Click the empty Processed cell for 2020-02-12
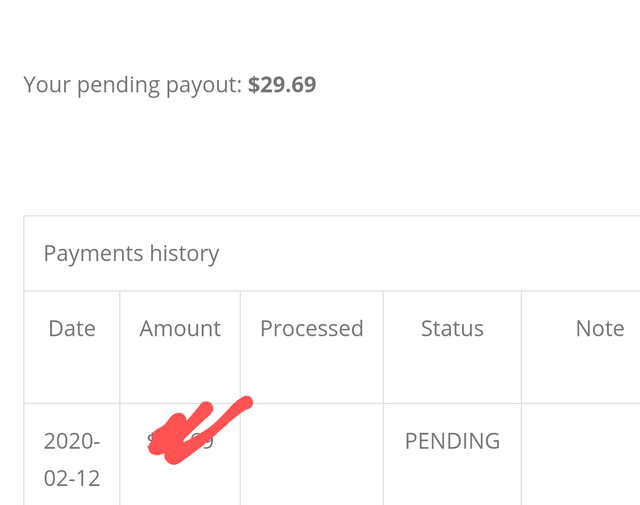 311,455
